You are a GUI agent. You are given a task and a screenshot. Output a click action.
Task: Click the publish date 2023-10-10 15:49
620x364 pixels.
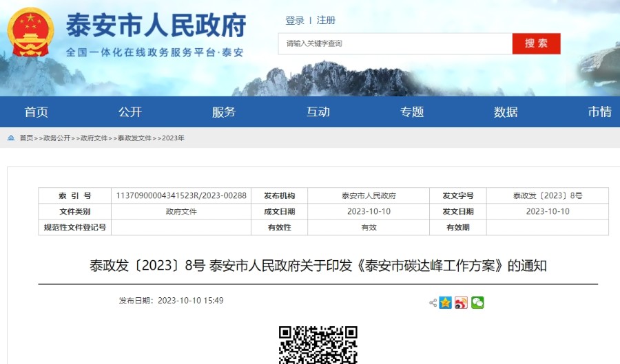click(191, 301)
